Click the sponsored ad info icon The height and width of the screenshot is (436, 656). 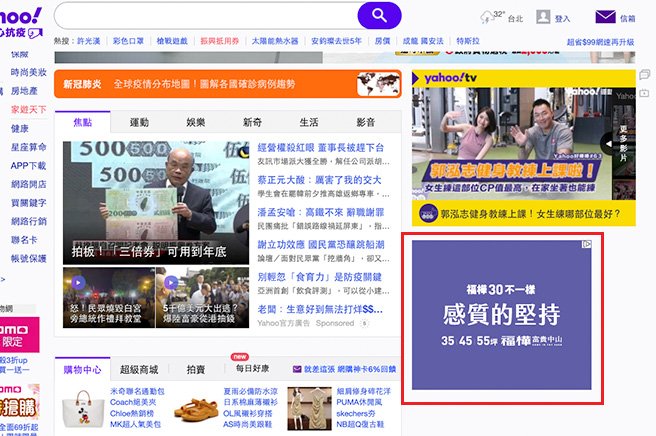(365, 323)
